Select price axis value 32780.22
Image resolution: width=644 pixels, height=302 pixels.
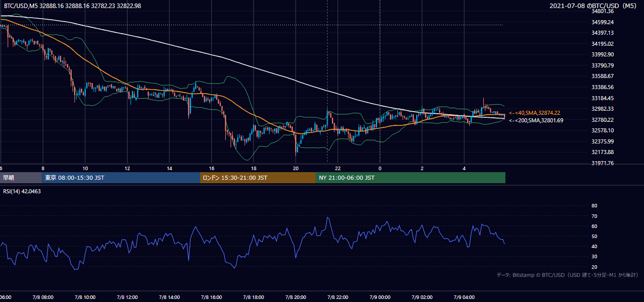[603, 120]
